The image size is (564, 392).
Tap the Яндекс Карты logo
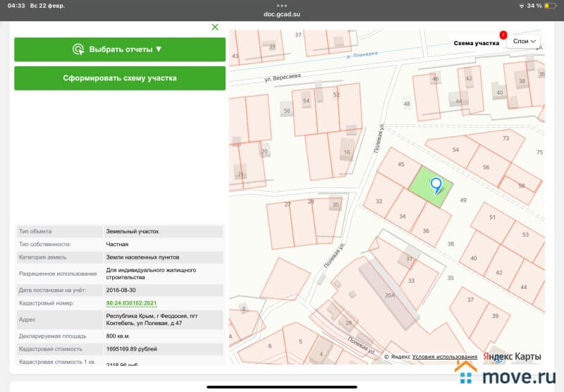(x=513, y=357)
